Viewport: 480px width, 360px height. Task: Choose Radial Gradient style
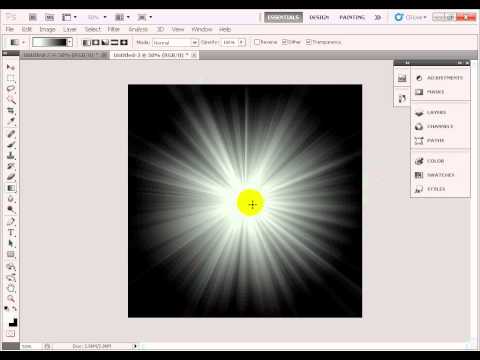96,42
